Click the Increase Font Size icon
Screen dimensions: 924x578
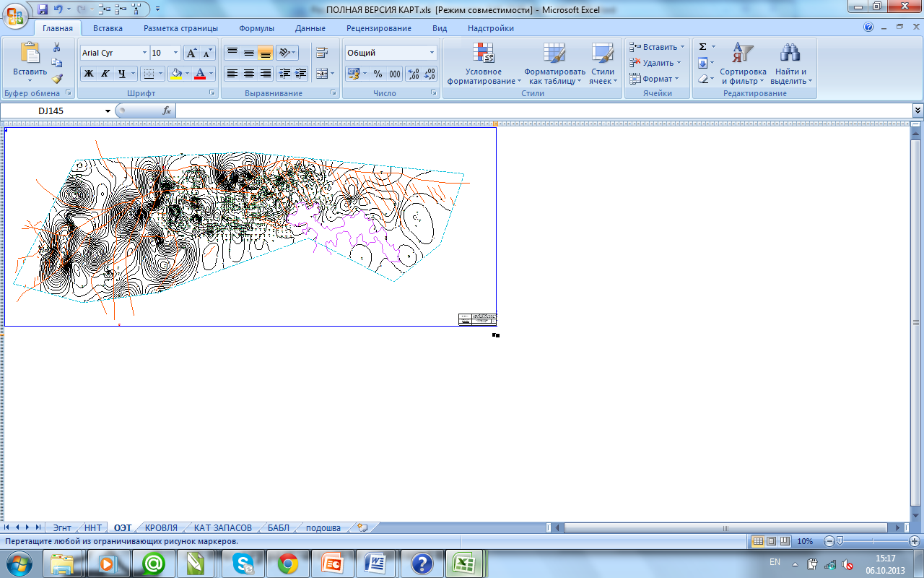point(191,53)
